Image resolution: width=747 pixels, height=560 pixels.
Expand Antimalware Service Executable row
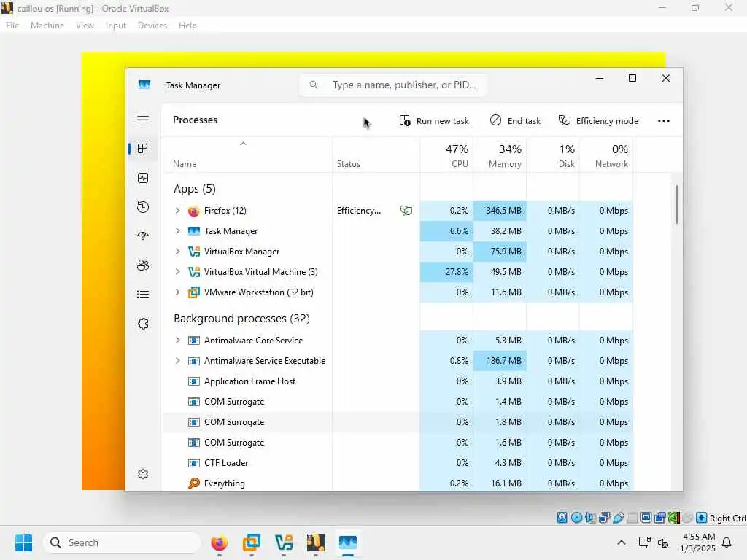tap(178, 361)
